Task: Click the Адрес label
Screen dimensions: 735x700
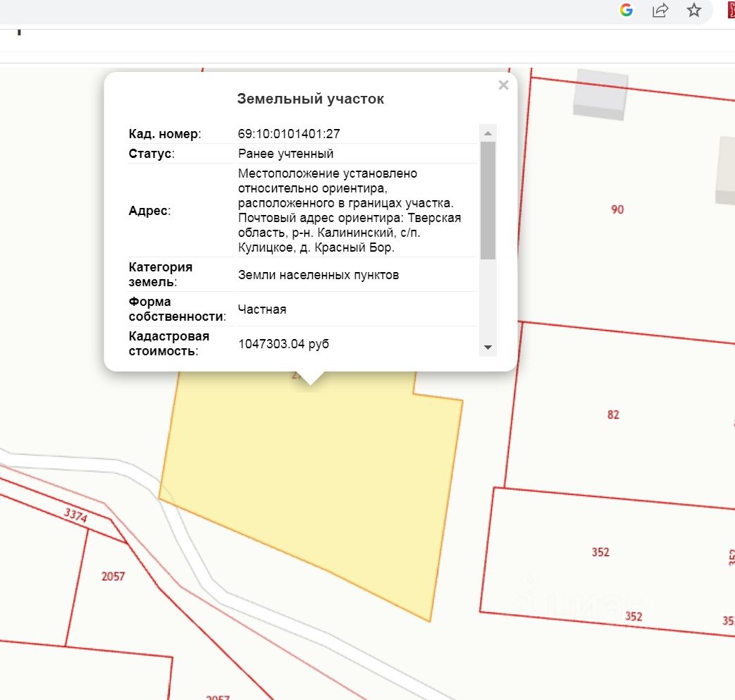Action: pyautogui.click(x=149, y=211)
